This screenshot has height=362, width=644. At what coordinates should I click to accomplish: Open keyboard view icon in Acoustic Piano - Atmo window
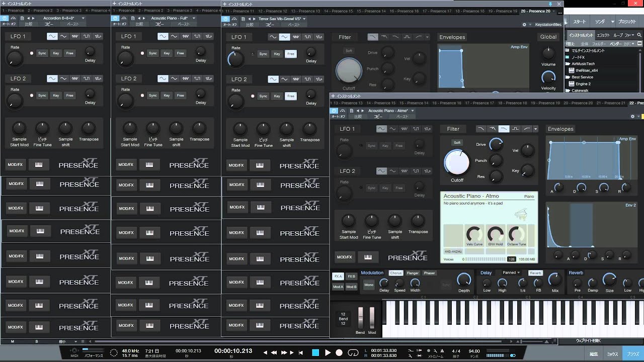click(x=368, y=257)
